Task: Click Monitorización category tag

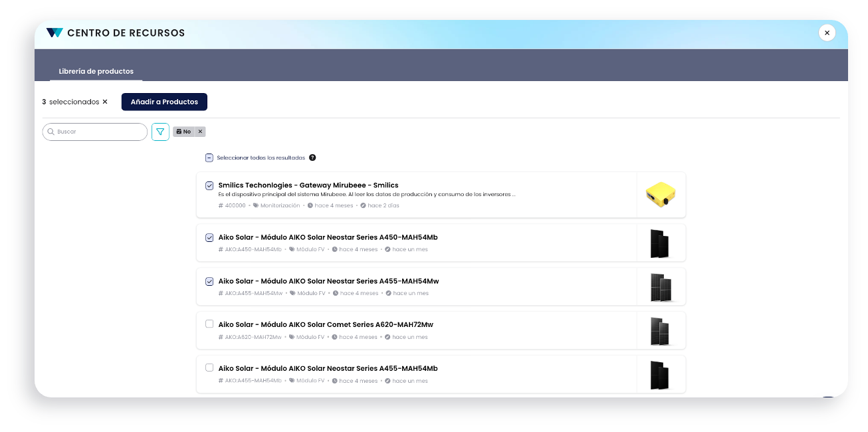Action: [280, 205]
